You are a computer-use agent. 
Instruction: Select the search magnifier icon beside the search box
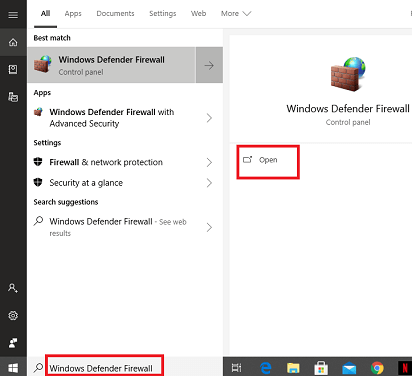(38, 368)
